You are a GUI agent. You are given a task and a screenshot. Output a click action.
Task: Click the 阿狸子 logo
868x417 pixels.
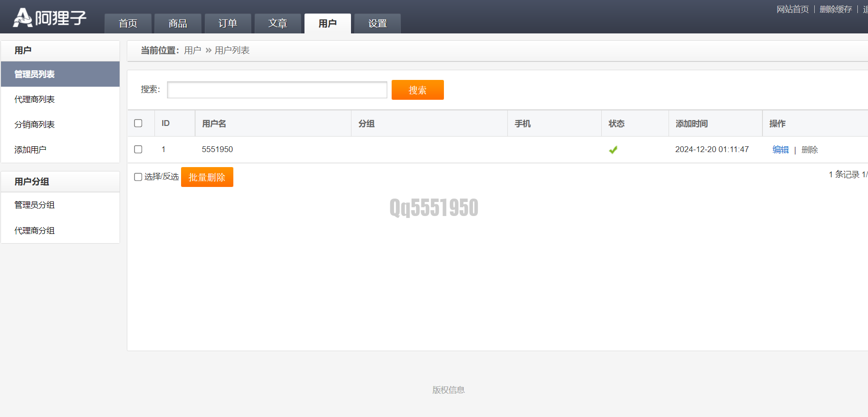pos(50,18)
